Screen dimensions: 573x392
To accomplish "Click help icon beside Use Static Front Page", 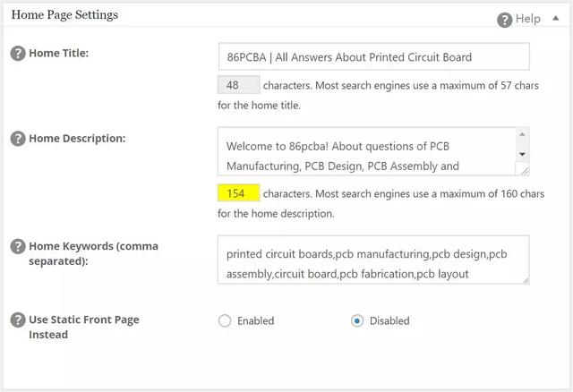I will [x=18, y=320].
